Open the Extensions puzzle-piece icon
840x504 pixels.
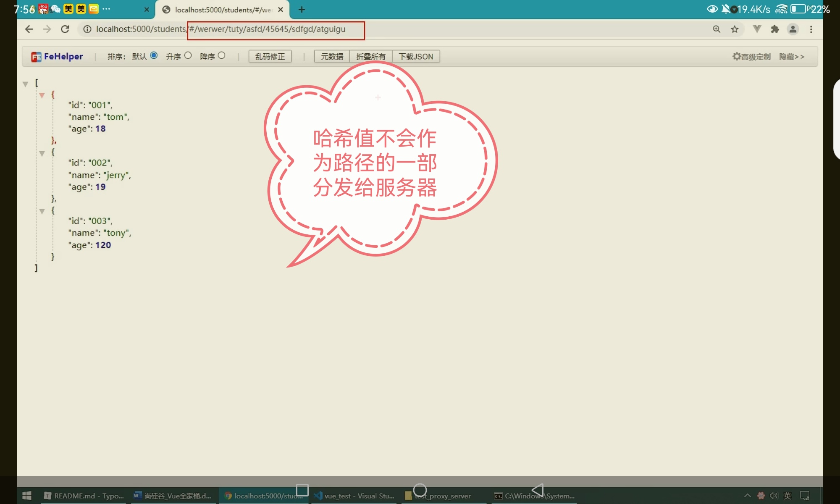tap(775, 29)
